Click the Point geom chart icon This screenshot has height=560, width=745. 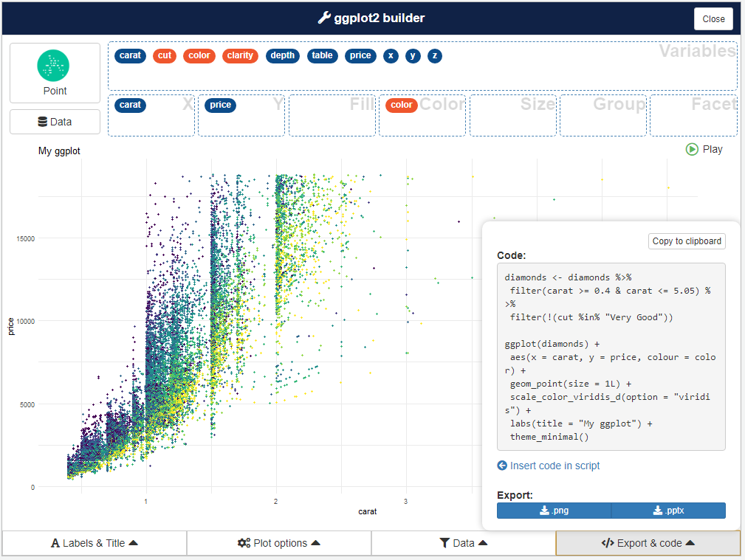[54, 66]
